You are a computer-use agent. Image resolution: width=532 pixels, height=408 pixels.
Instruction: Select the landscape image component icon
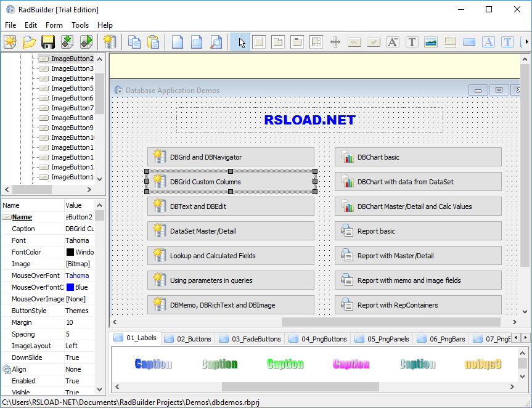click(431, 42)
